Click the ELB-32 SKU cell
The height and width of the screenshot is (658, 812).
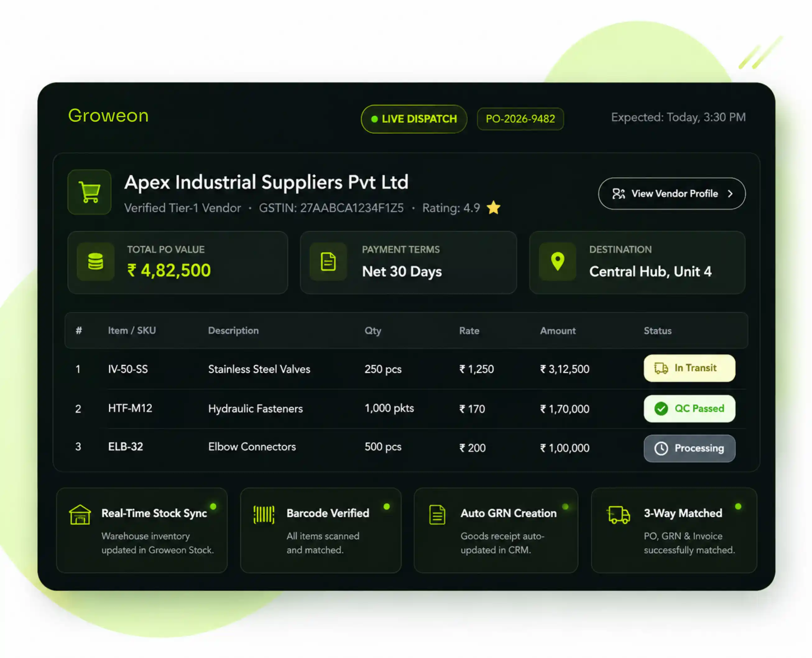point(126,447)
